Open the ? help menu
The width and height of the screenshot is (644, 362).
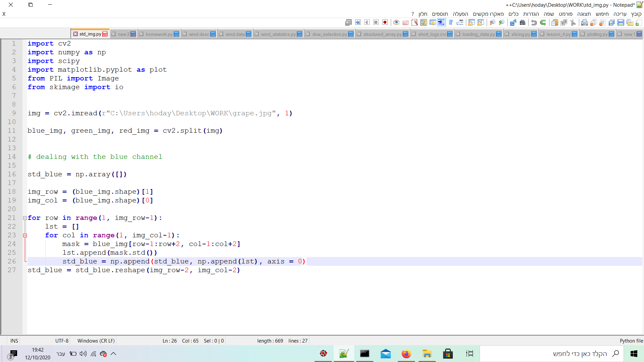click(x=413, y=14)
